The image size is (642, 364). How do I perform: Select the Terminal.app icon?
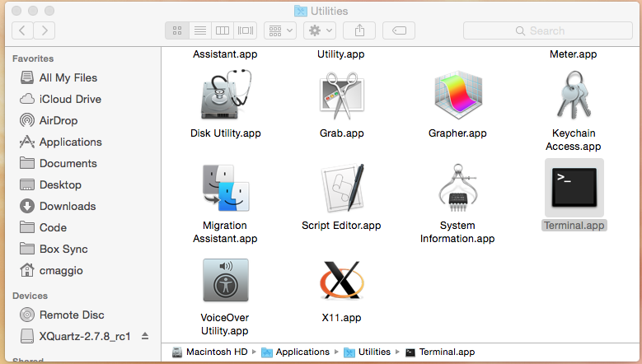pyautogui.click(x=574, y=188)
